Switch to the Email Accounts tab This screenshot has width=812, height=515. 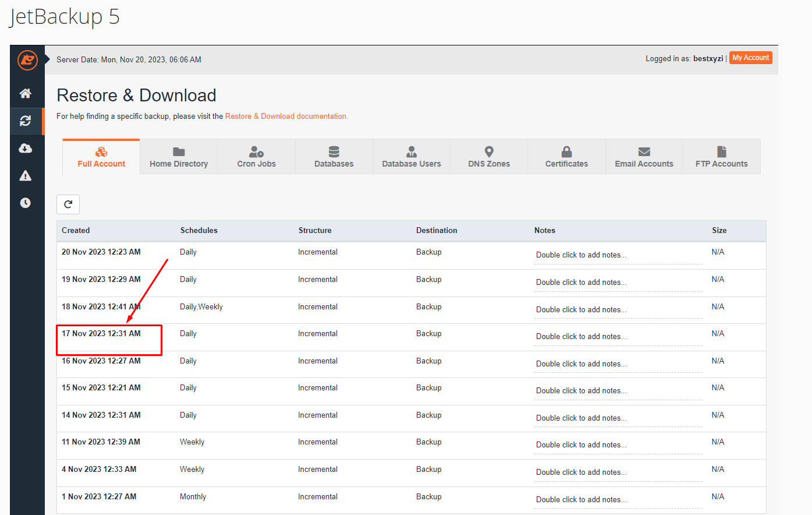pos(644,157)
